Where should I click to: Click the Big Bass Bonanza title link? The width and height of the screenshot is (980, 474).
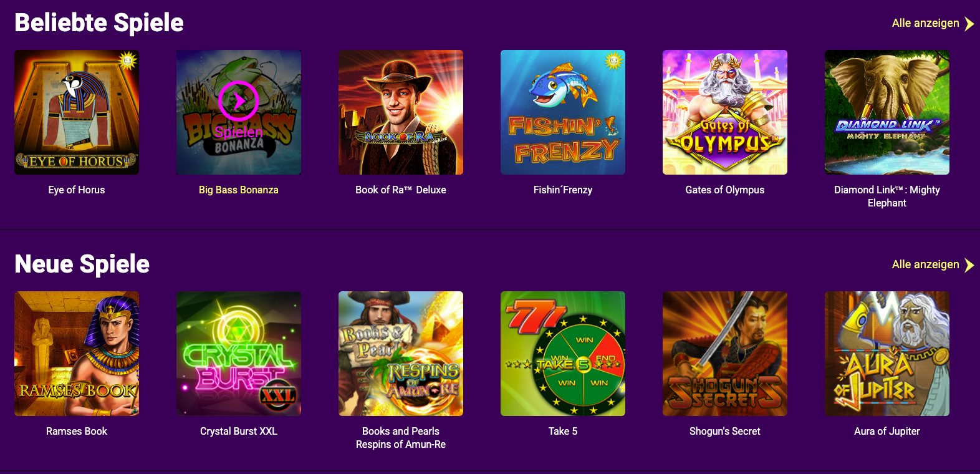[239, 190]
